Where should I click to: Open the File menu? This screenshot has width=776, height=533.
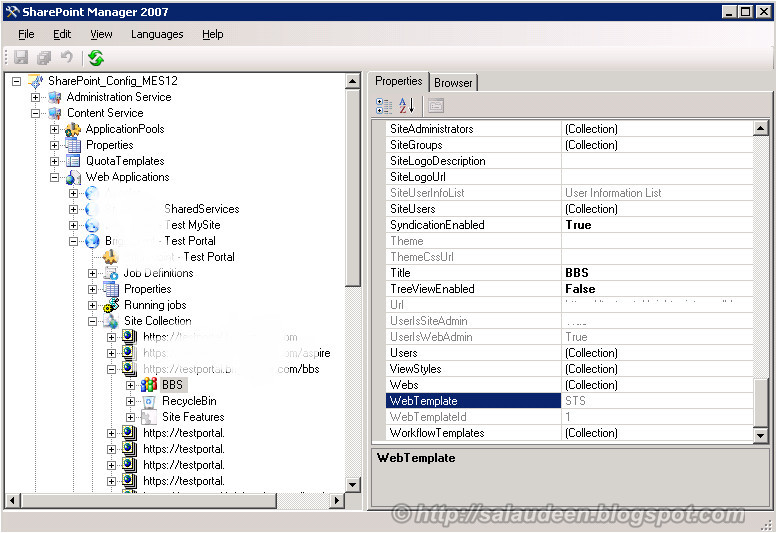coord(26,34)
